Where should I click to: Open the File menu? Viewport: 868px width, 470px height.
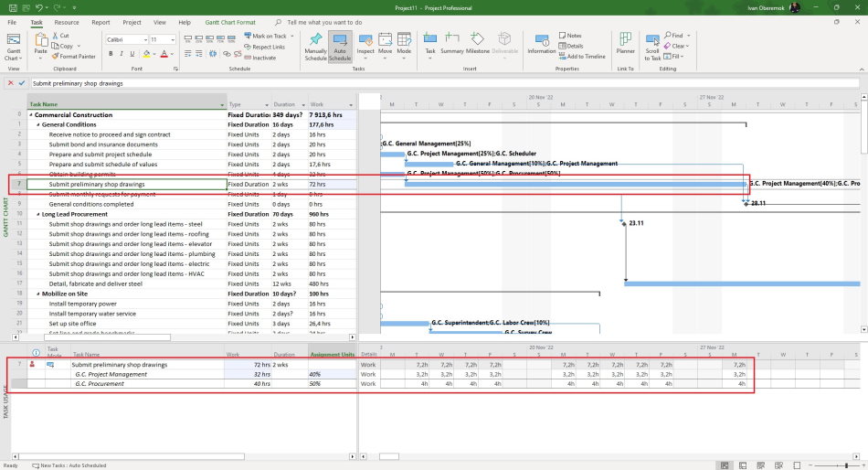pyautogui.click(x=12, y=22)
